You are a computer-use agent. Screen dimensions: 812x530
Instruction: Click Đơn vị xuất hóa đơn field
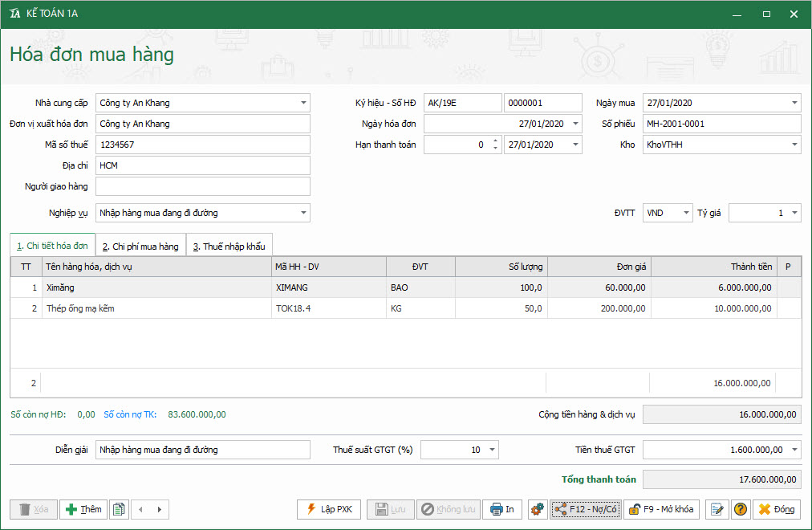(202, 124)
